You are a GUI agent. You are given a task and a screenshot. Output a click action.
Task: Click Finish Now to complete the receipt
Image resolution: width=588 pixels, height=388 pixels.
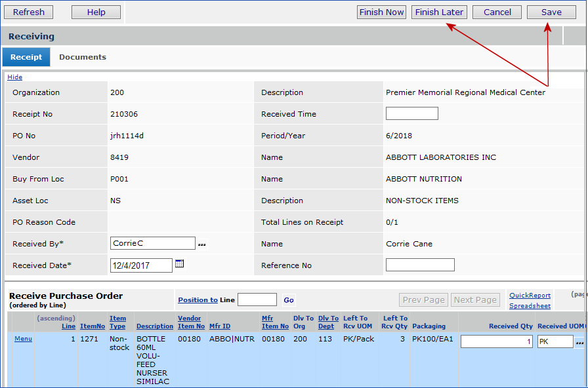tap(381, 12)
